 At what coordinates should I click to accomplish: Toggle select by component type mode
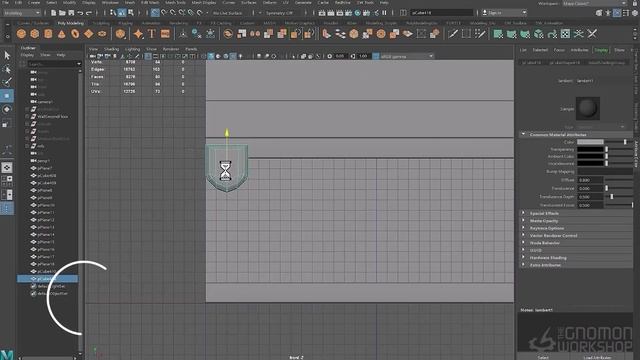coord(131,13)
